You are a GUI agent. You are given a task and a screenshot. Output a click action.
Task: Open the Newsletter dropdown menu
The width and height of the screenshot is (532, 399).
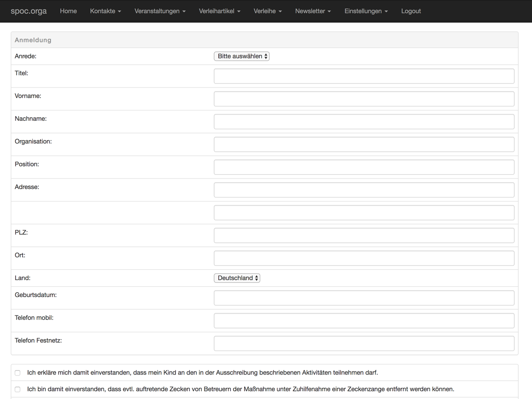(x=313, y=11)
